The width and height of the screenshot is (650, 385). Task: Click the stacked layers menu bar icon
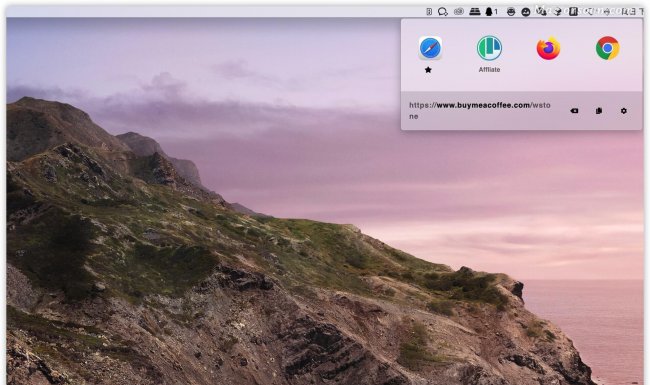tap(475, 12)
